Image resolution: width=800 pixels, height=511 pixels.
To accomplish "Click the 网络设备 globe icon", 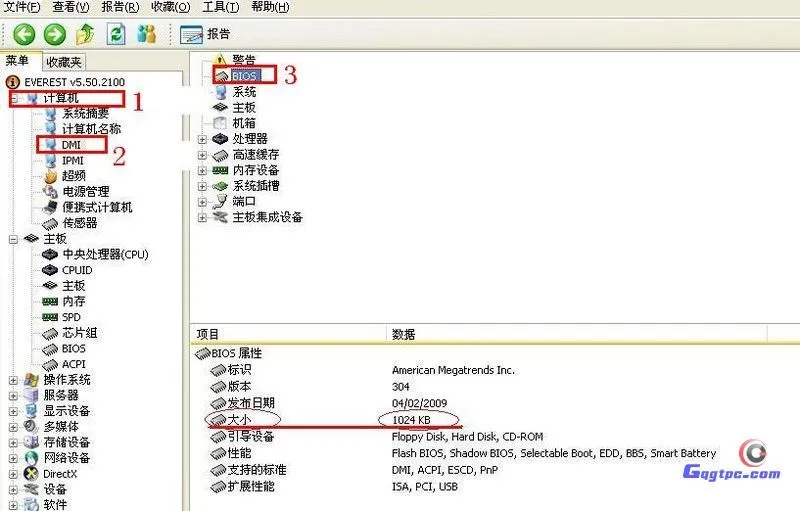I will pyautogui.click(x=31, y=458).
